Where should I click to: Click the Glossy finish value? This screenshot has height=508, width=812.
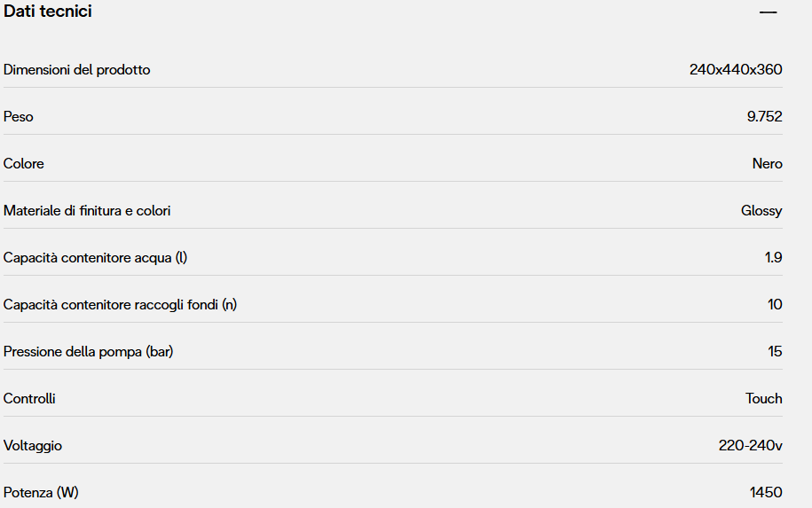pyautogui.click(x=761, y=210)
